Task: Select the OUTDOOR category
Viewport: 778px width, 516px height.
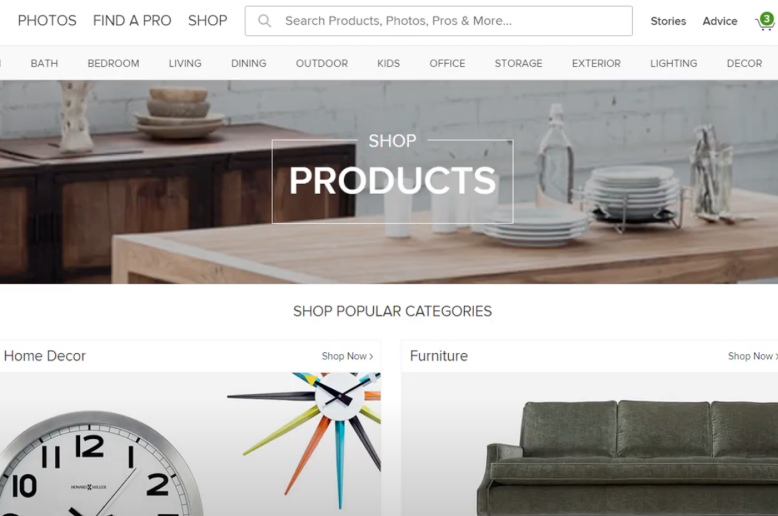Action: [x=322, y=64]
